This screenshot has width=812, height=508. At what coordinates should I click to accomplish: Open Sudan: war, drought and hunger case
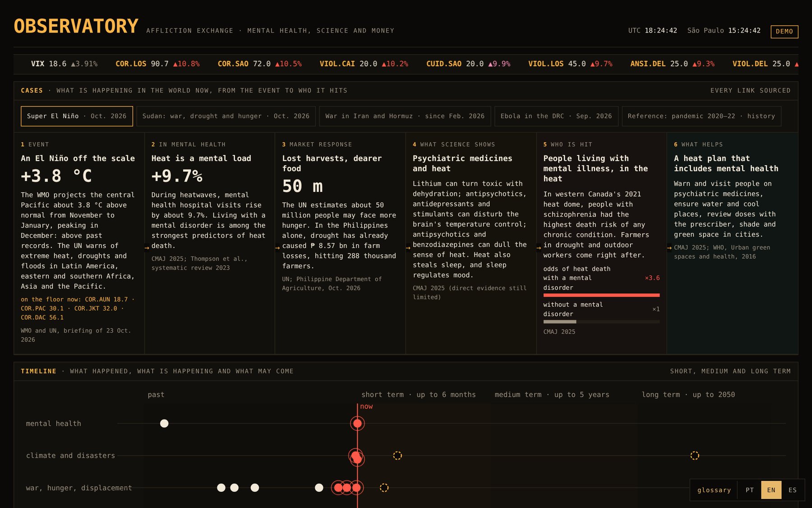[x=226, y=116]
